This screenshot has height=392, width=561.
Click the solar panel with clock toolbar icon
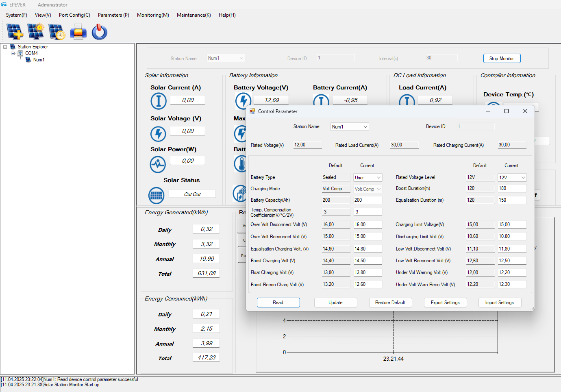57,32
